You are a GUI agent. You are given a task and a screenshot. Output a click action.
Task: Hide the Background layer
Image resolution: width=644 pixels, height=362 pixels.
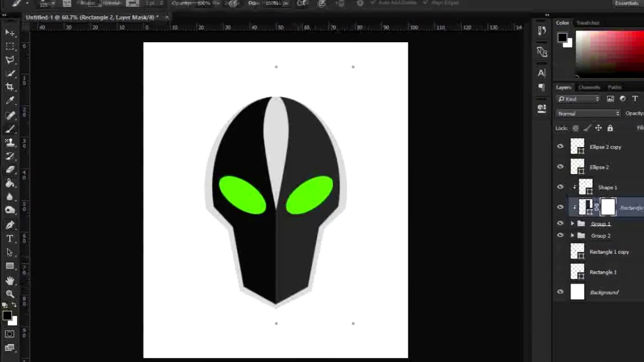(560, 292)
